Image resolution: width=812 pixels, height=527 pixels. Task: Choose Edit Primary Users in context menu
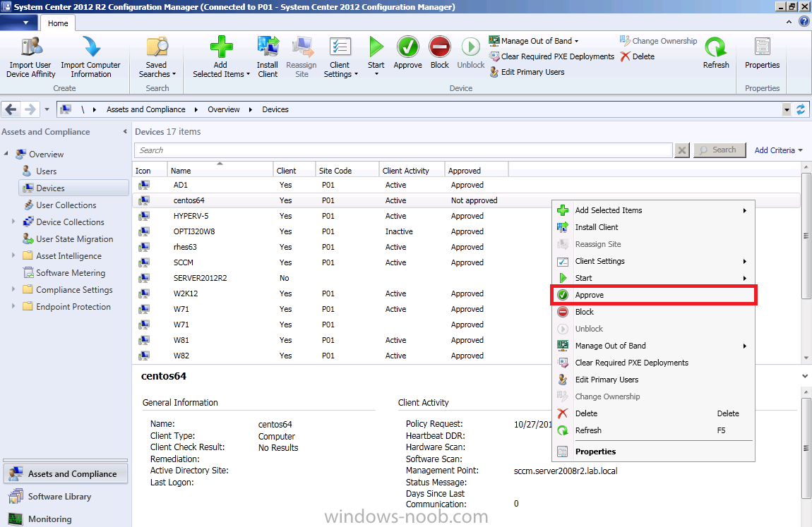point(654,380)
